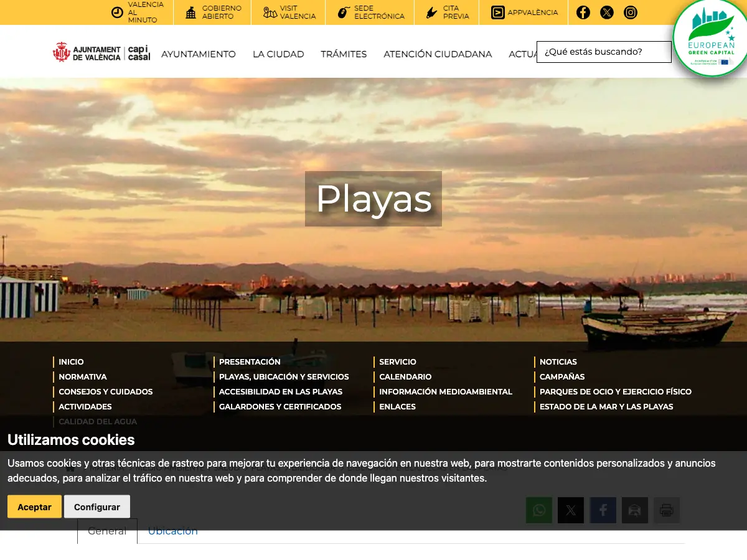Open the Inicio link
747x560 pixels.
pyautogui.click(x=71, y=362)
